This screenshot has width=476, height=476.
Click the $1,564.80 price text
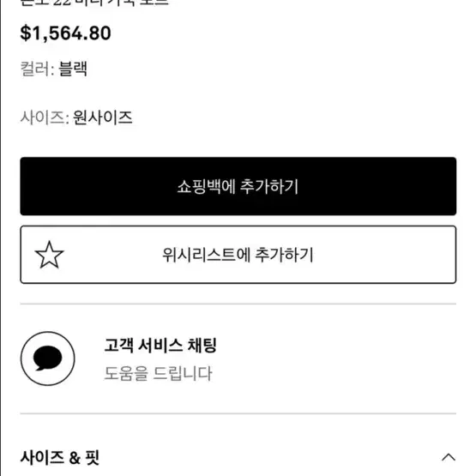tap(65, 33)
